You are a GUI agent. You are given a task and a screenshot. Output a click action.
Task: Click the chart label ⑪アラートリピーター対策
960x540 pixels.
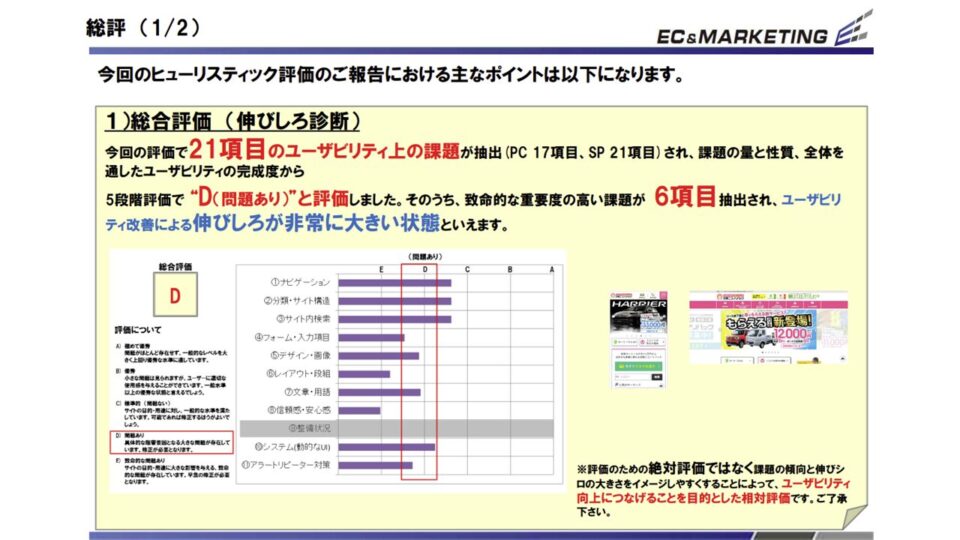[x=285, y=465]
